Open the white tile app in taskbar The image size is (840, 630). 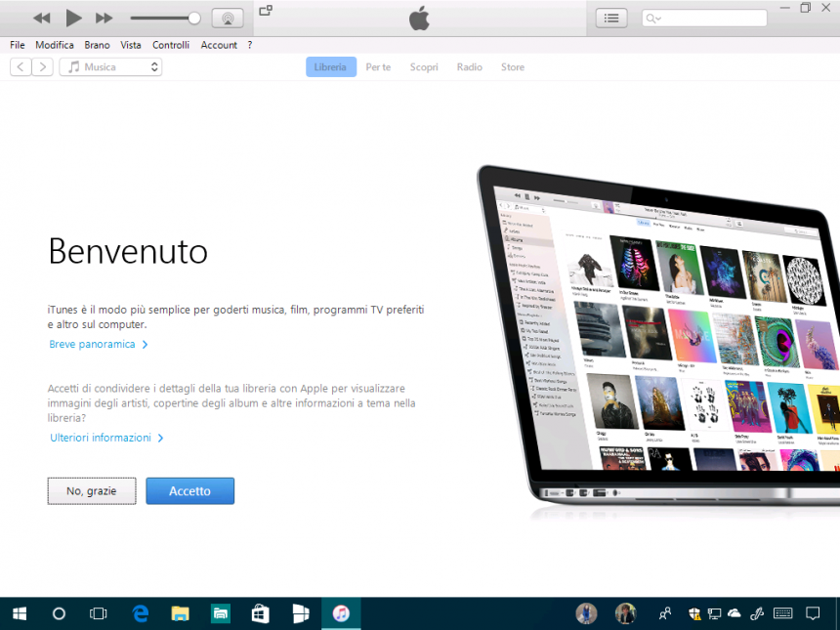[x=301, y=613]
